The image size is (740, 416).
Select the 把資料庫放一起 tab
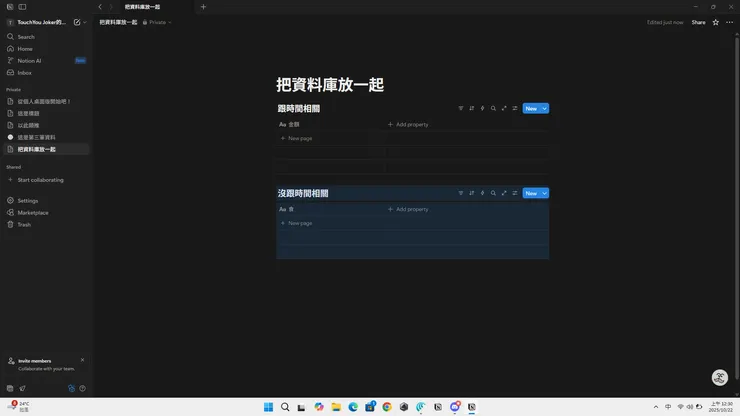click(143, 7)
